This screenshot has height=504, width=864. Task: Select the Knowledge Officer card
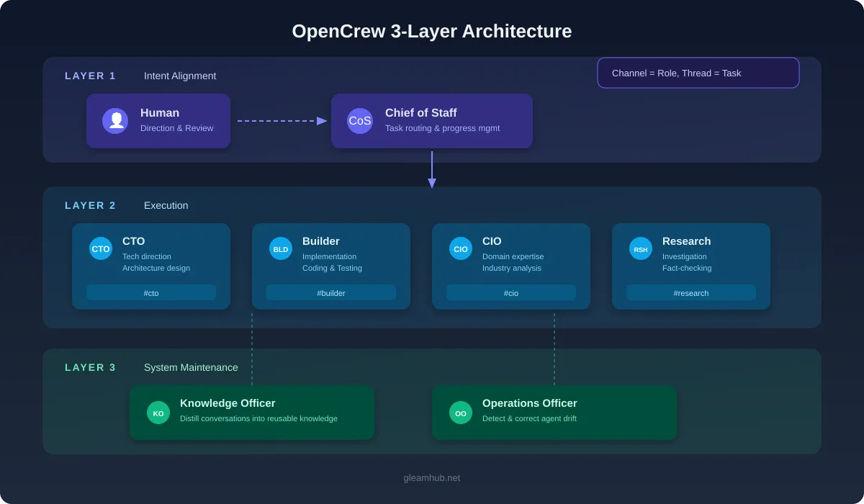click(x=251, y=412)
